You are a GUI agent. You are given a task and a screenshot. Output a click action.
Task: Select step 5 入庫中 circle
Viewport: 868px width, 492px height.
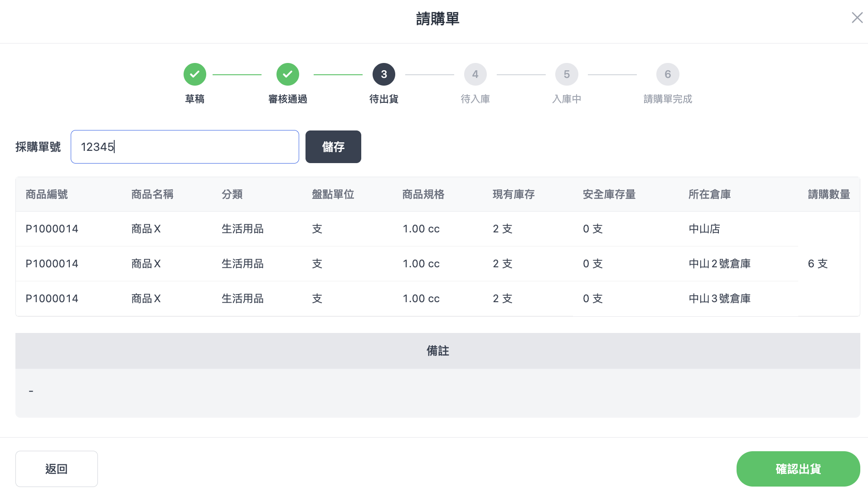point(567,74)
